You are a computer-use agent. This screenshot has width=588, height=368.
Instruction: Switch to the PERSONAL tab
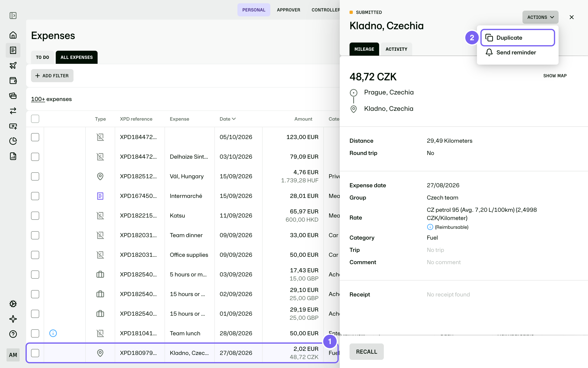(x=254, y=10)
